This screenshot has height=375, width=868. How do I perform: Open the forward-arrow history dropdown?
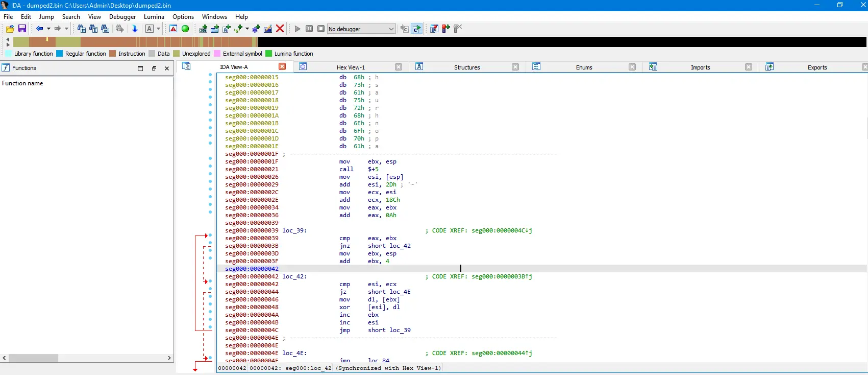[66, 29]
